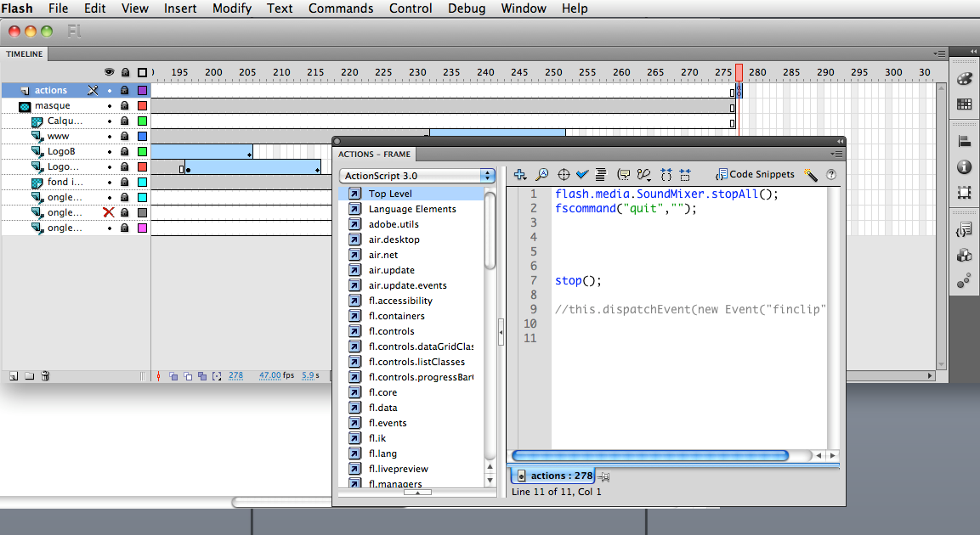
Task: Toggle Script Assist magic wand
Action: click(811, 174)
